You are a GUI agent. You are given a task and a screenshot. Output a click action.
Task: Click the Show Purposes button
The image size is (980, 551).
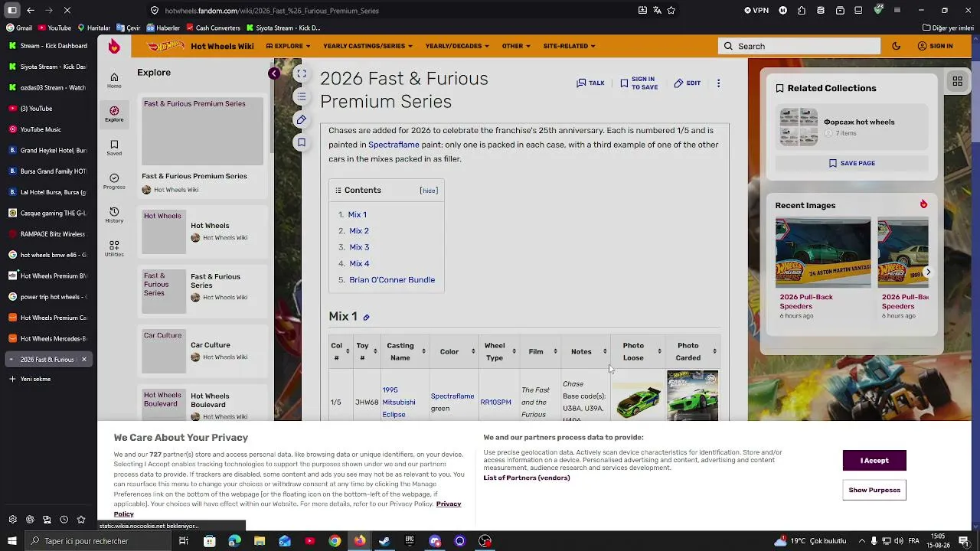(874, 490)
